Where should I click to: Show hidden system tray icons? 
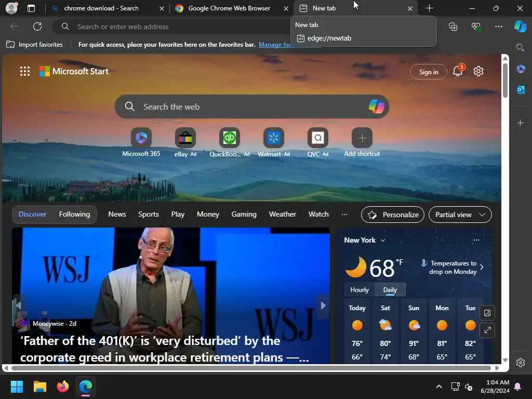[x=438, y=387]
